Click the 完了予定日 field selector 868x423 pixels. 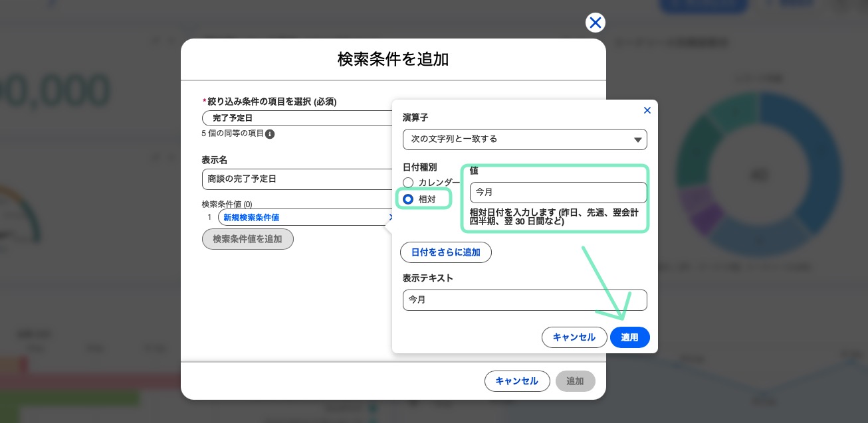[x=297, y=118]
